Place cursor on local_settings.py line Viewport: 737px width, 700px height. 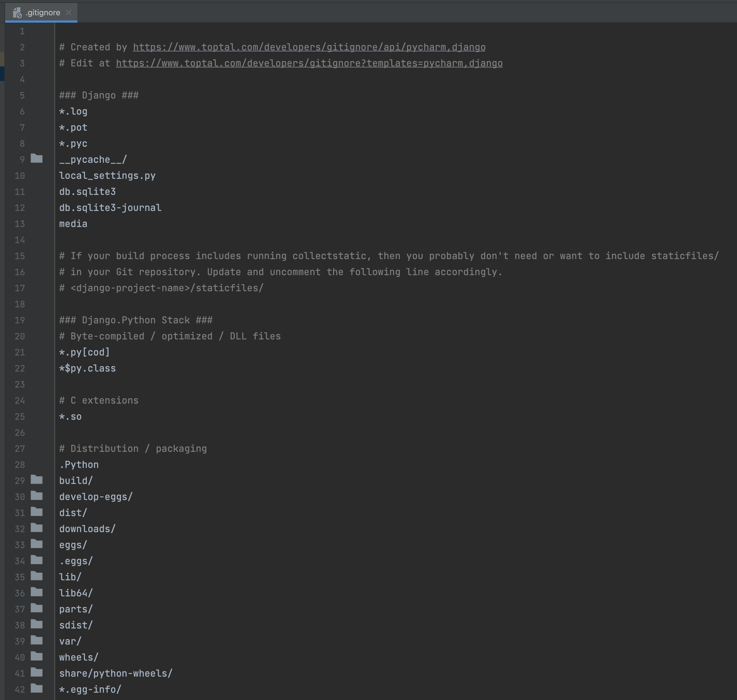107,176
